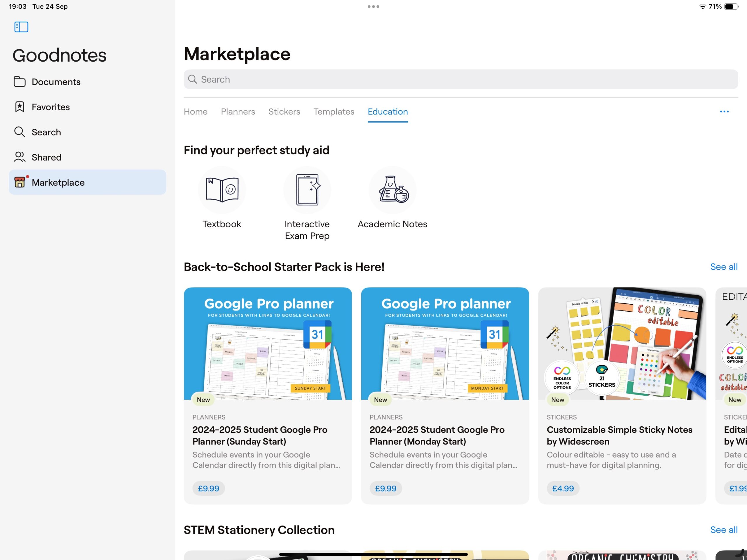The image size is (747, 560).
Task: Click the New badge on Sticky Notes card
Action: 558,399
